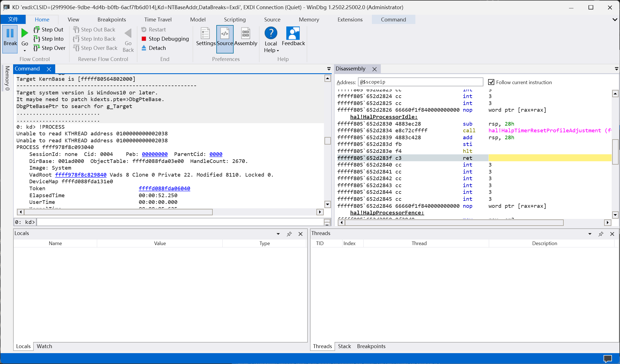The height and width of the screenshot is (364, 620).
Task: Click Token ffffd088fda06040 link
Action: [x=164, y=188]
